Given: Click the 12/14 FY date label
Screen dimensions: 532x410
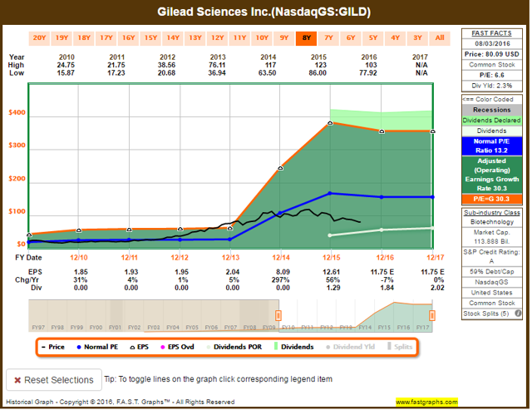Looking at the screenshot, I should [x=281, y=258].
